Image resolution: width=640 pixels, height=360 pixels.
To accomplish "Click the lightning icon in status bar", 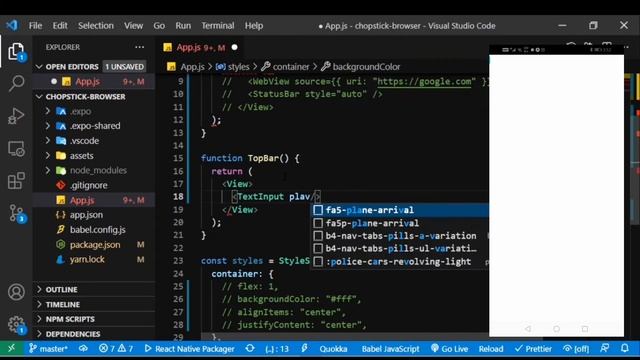I will pyautogui.click(x=304, y=349).
